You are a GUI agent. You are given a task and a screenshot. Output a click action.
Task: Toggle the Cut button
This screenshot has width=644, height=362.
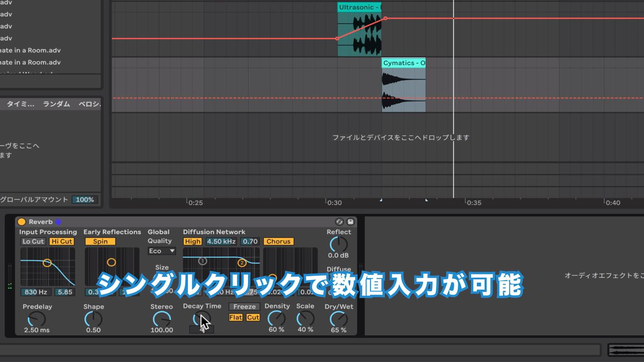[x=253, y=318]
